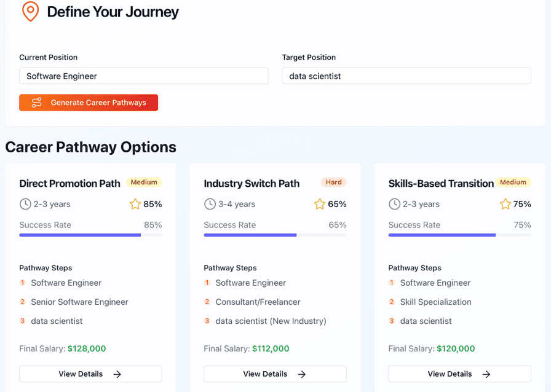
Task: Select the clock icon on Industry Switch Path card
Action: [x=209, y=203]
